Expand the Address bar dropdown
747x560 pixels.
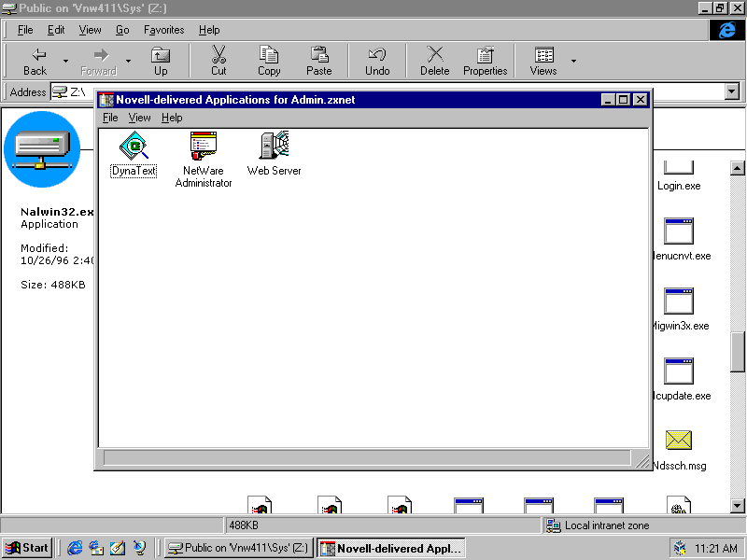[732, 91]
